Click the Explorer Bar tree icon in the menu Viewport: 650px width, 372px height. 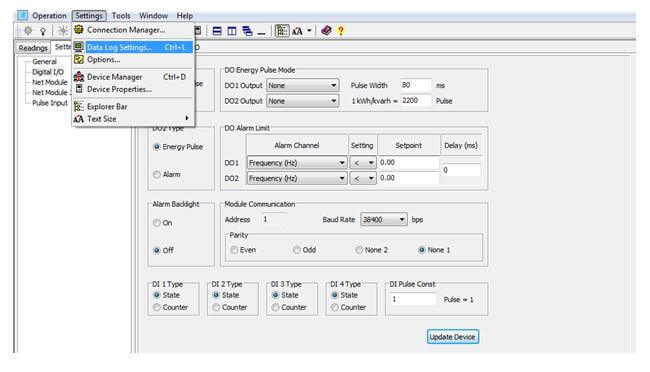pyautogui.click(x=79, y=107)
